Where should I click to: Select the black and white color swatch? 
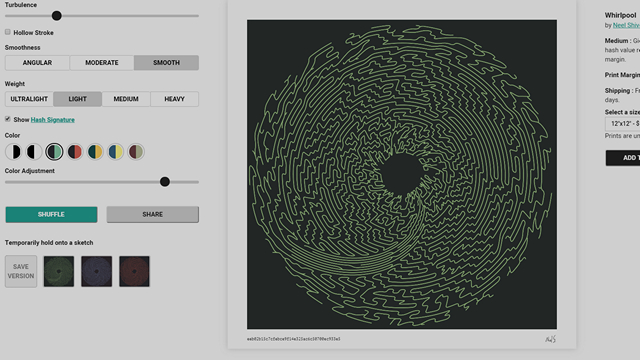(x=13, y=152)
